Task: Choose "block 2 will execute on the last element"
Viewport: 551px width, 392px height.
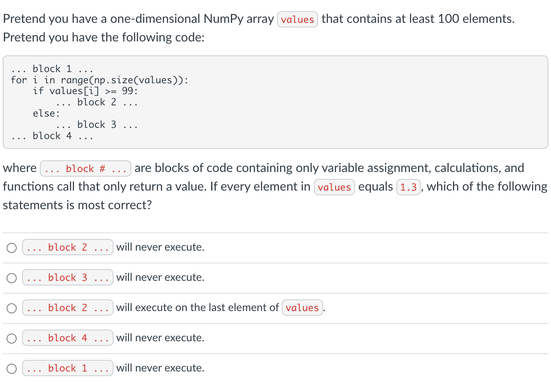Action: pos(12,308)
